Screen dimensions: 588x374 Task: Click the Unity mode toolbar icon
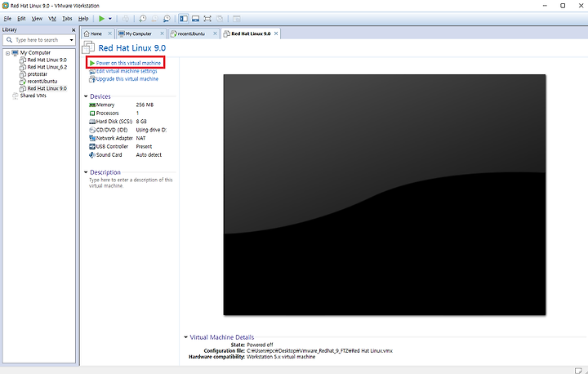tap(220, 19)
